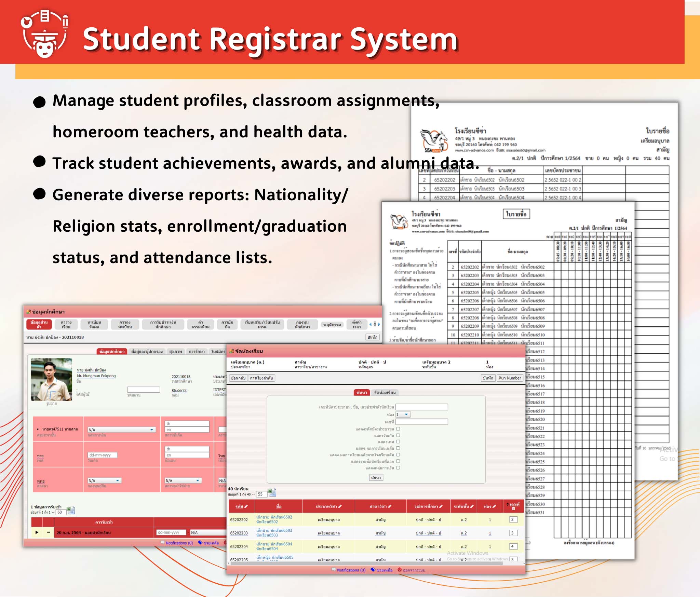Expand the 20 ก.ย. 2564 admission row
Viewport: 700px width, 597px height.
[x=37, y=533]
